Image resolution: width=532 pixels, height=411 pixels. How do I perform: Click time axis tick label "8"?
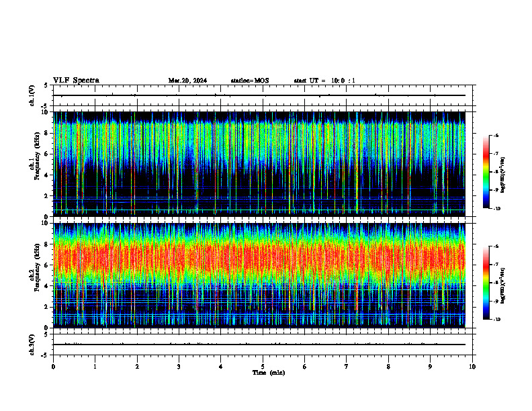click(388, 367)
